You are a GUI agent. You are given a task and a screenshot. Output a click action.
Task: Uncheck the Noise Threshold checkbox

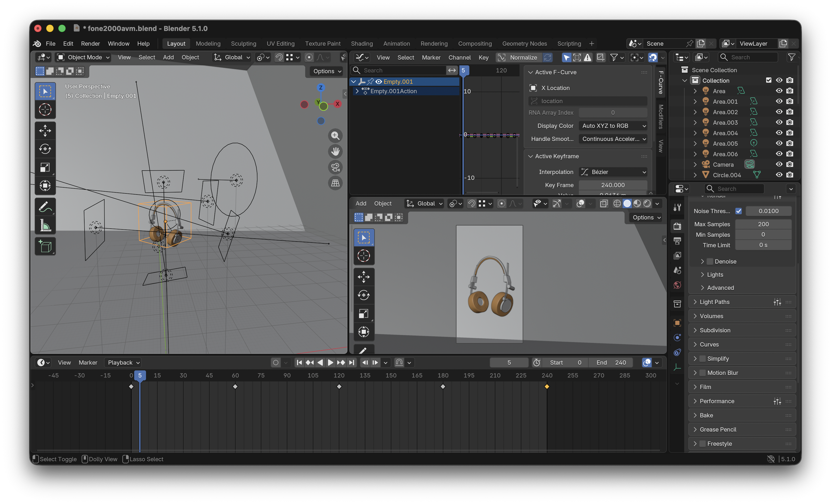click(738, 211)
